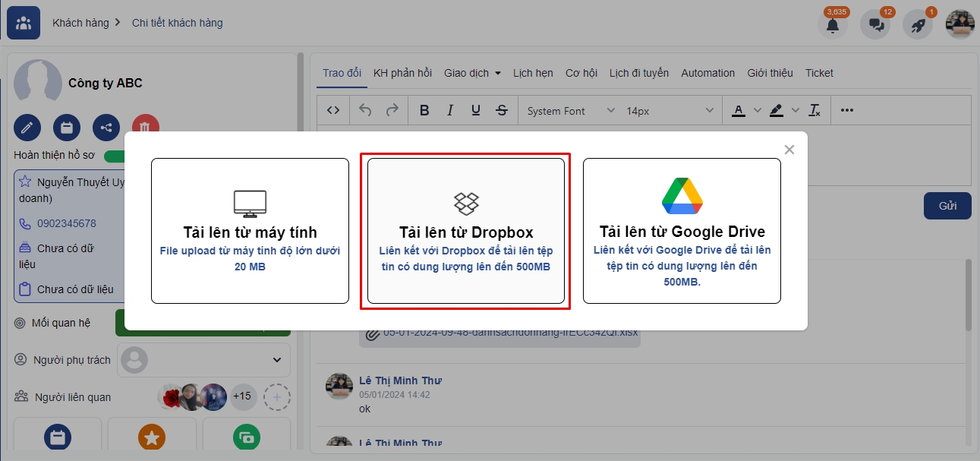This screenshot has height=461, width=980.
Task: Click phone number 0902345678
Action: (x=67, y=223)
